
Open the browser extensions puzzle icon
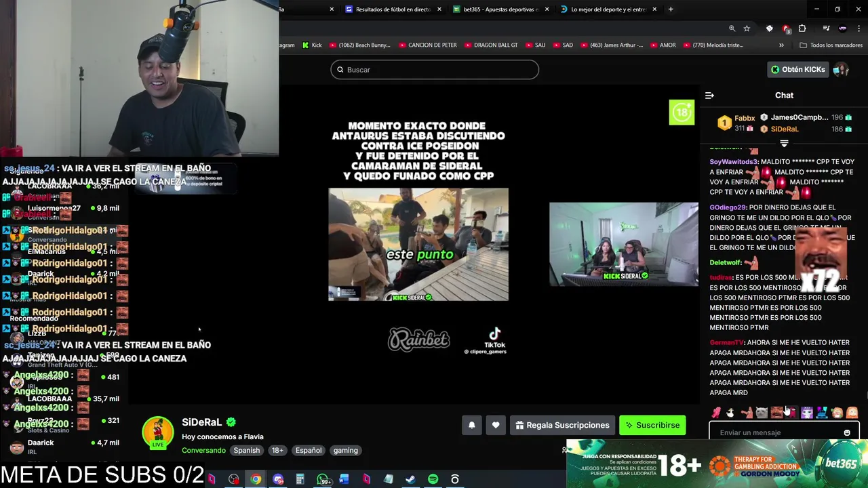(802, 28)
